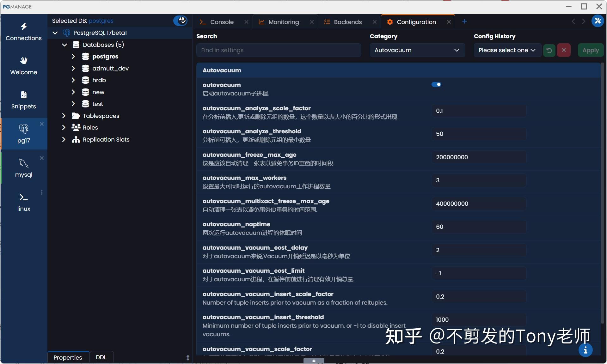
Task: Click the Apply button
Action: pos(590,50)
